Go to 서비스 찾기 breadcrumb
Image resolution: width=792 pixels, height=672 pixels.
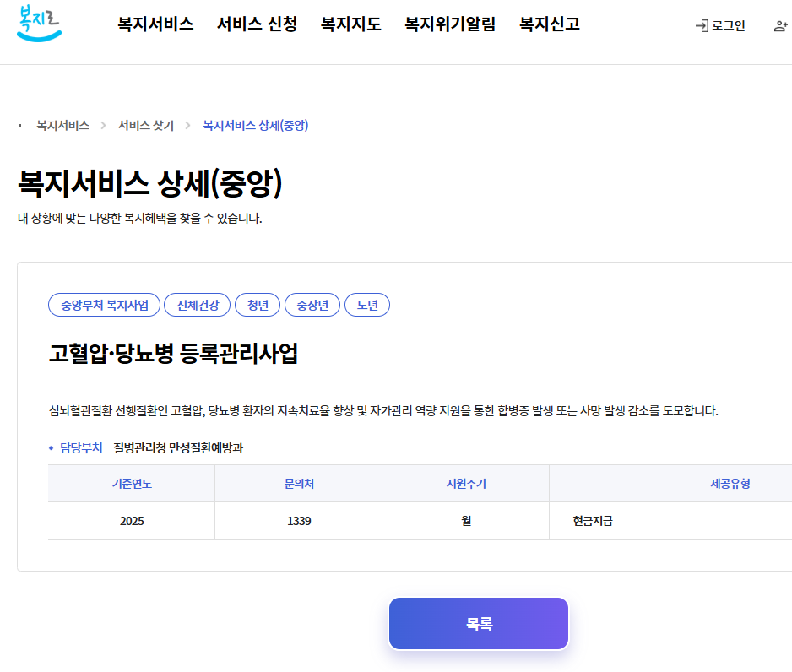(x=146, y=125)
